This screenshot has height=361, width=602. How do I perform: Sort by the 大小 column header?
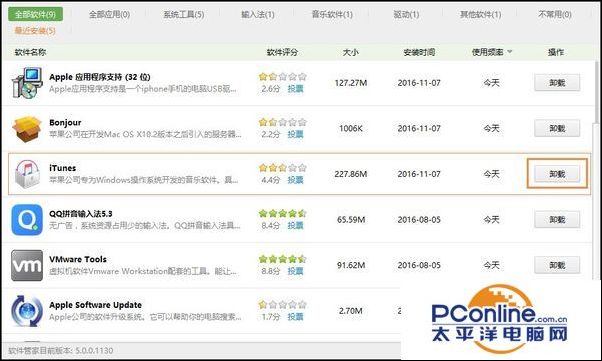point(351,52)
